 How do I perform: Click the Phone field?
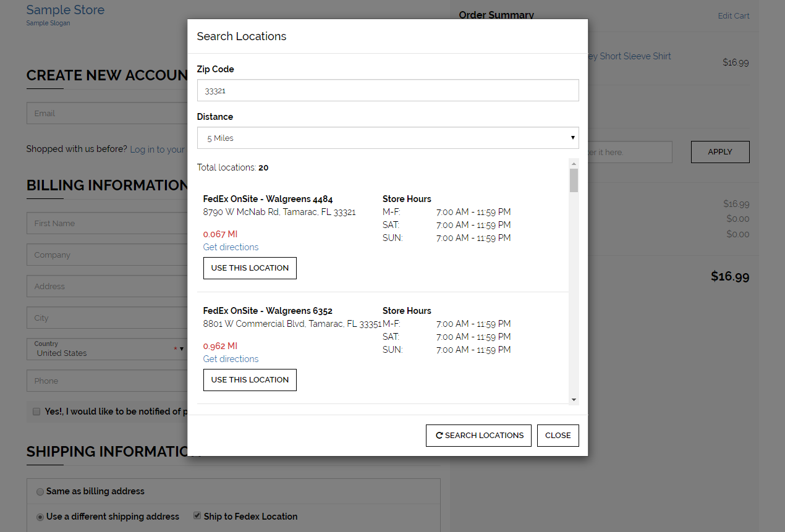[x=107, y=381]
